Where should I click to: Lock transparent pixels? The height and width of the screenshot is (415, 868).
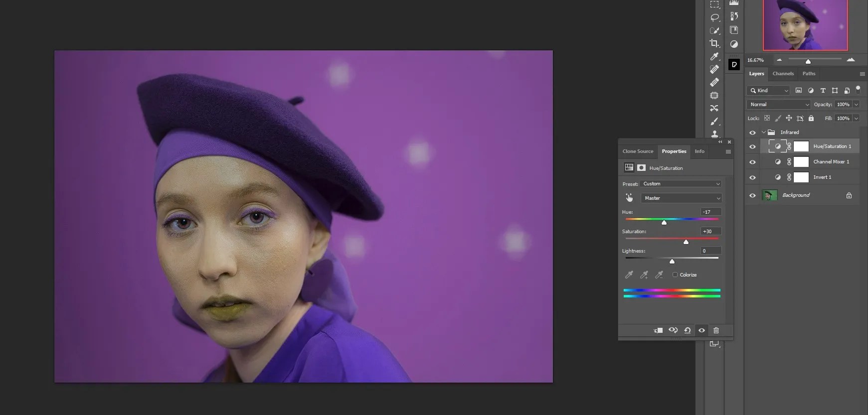tap(767, 118)
